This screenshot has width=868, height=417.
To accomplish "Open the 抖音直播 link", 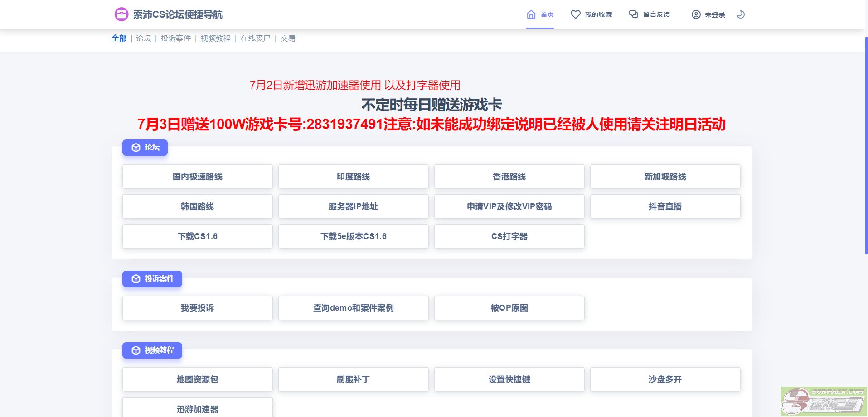I will 665,206.
